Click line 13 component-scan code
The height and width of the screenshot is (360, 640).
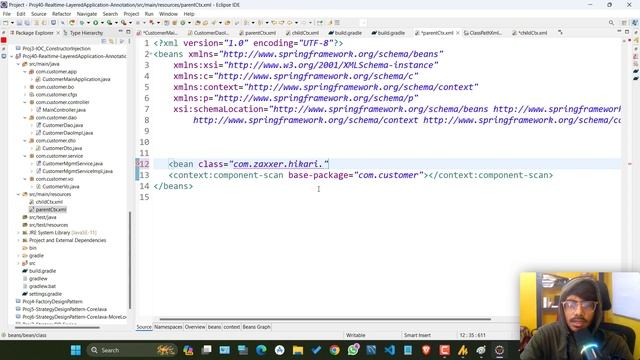pyautogui.click(x=361, y=175)
